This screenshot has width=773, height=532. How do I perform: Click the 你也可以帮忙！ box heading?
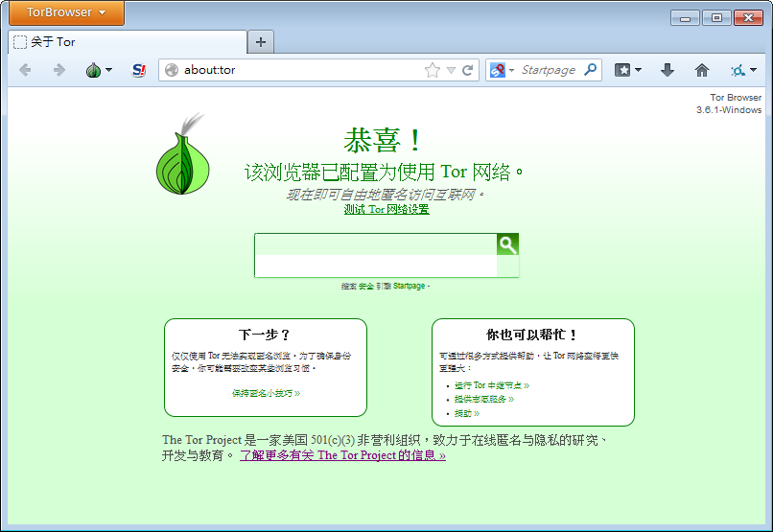(532, 335)
